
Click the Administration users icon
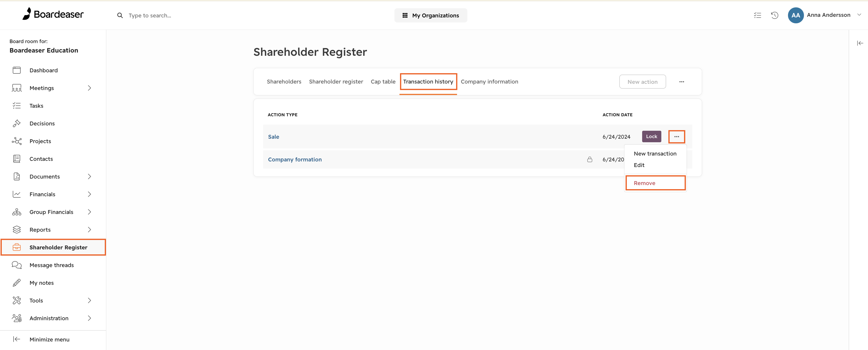click(x=17, y=318)
